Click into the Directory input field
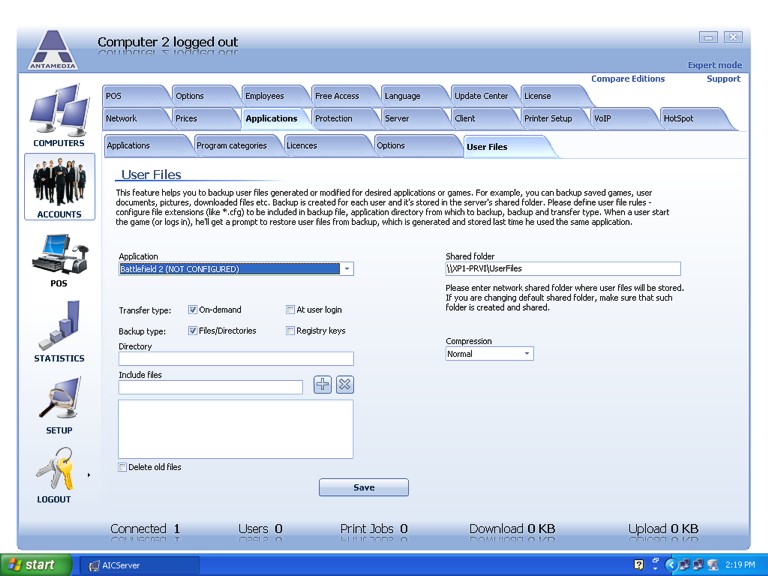Viewport: 768px width, 576px height. click(236, 359)
